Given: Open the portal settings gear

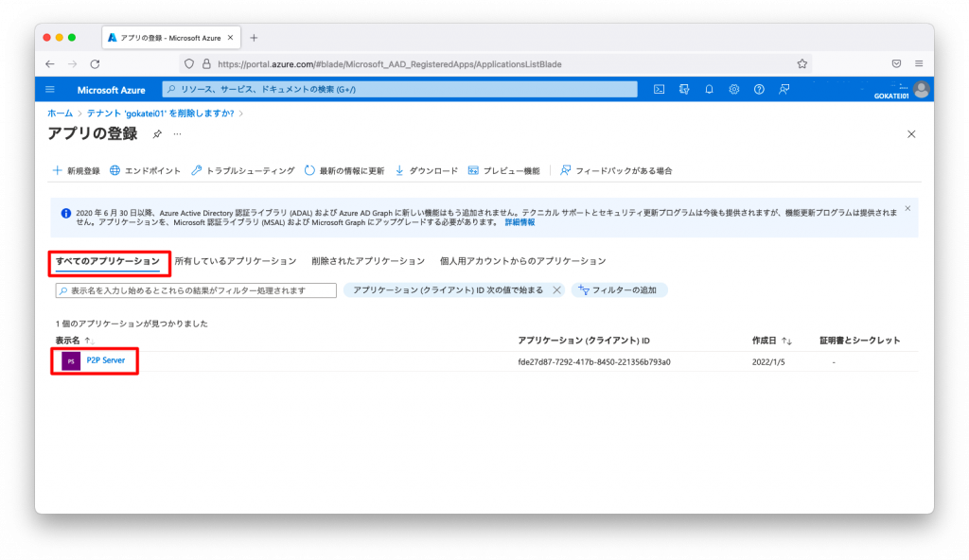Looking at the screenshot, I should (734, 89).
